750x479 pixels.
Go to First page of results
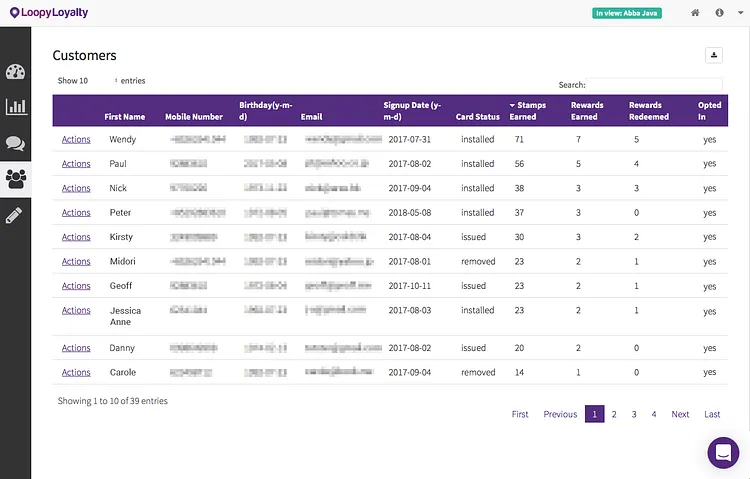tap(520, 414)
